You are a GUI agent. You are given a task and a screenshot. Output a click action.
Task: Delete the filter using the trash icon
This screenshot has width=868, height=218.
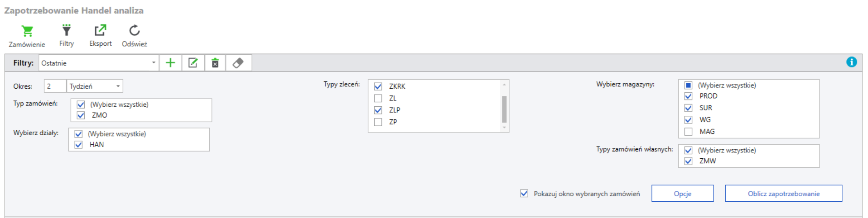pyautogui.click(x=215, y=63)
